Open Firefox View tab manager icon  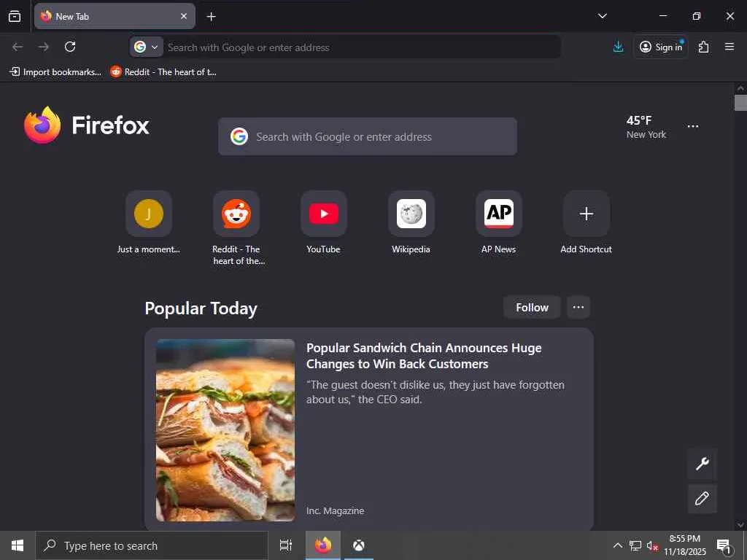[15, 16]
